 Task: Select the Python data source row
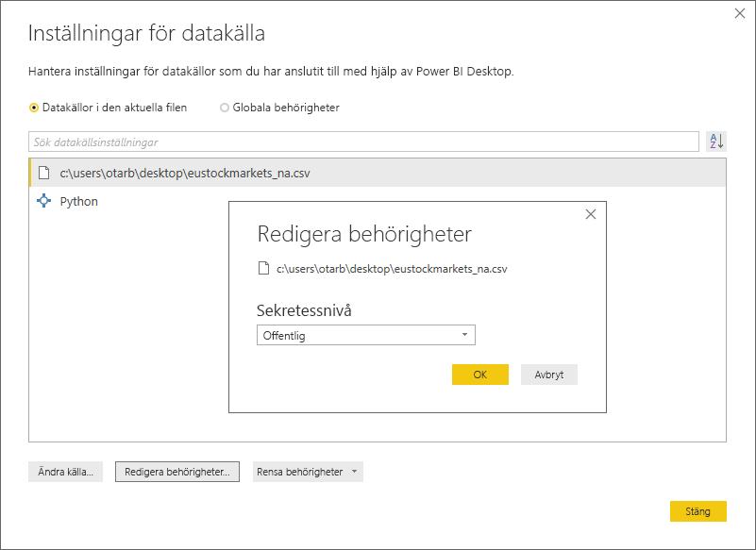point(378,201)
